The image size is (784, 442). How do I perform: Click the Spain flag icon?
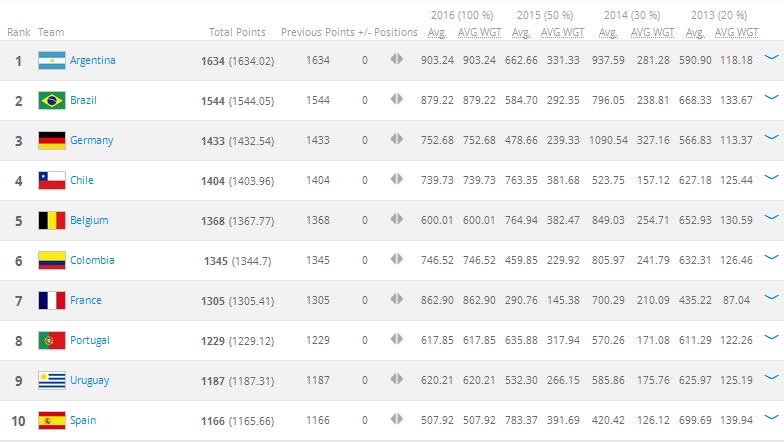[52, 420]
